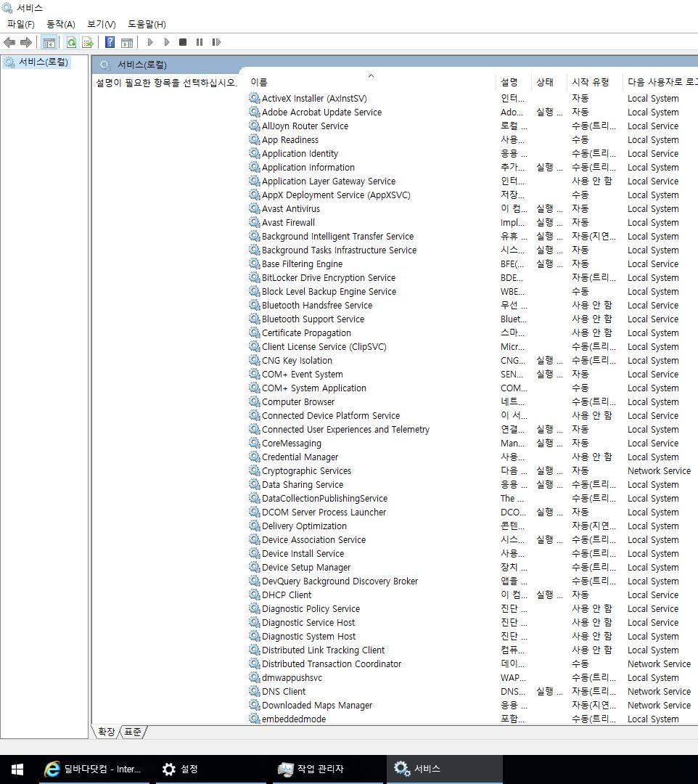Select the Avast Antivirus service row
Screen dimensions: 698x784
pos(290,209)
